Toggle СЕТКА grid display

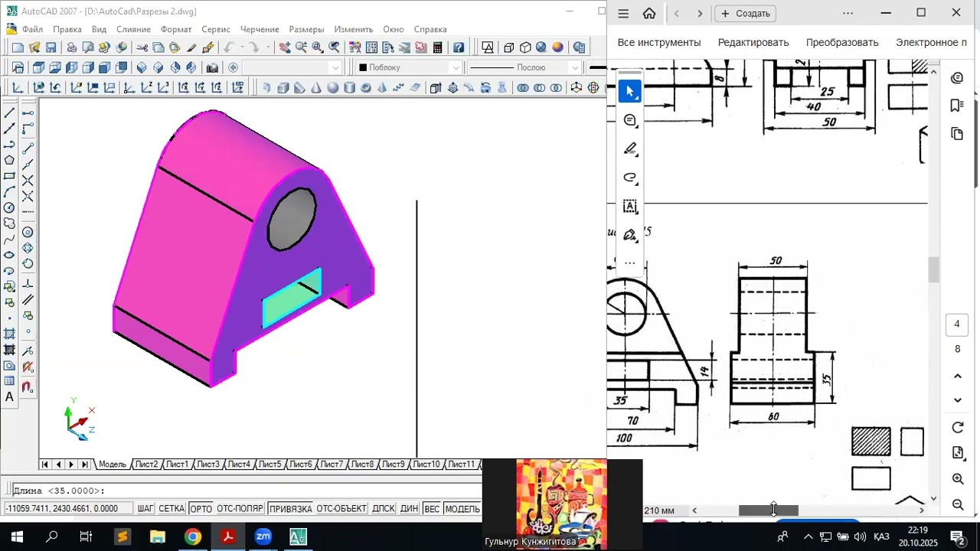click(171, 509)
